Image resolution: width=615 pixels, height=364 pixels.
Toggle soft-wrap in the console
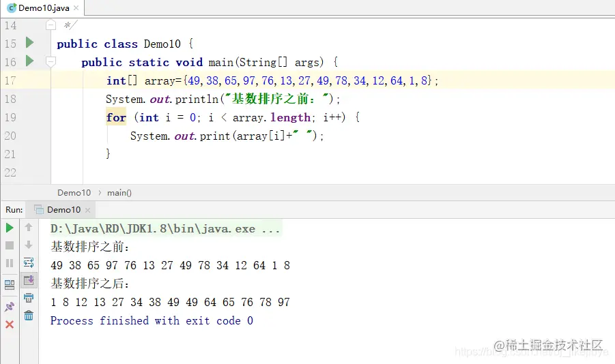(29, 262)
